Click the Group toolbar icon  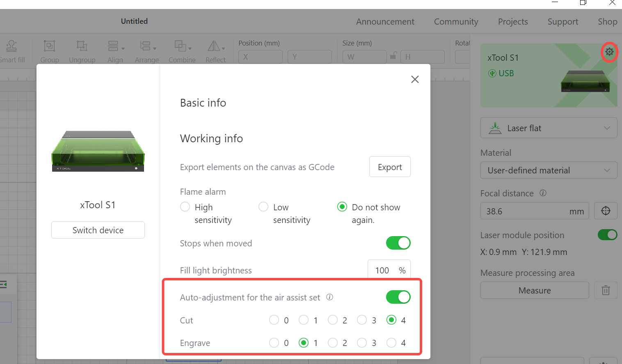pyautogui.click(x=50, y=46)
